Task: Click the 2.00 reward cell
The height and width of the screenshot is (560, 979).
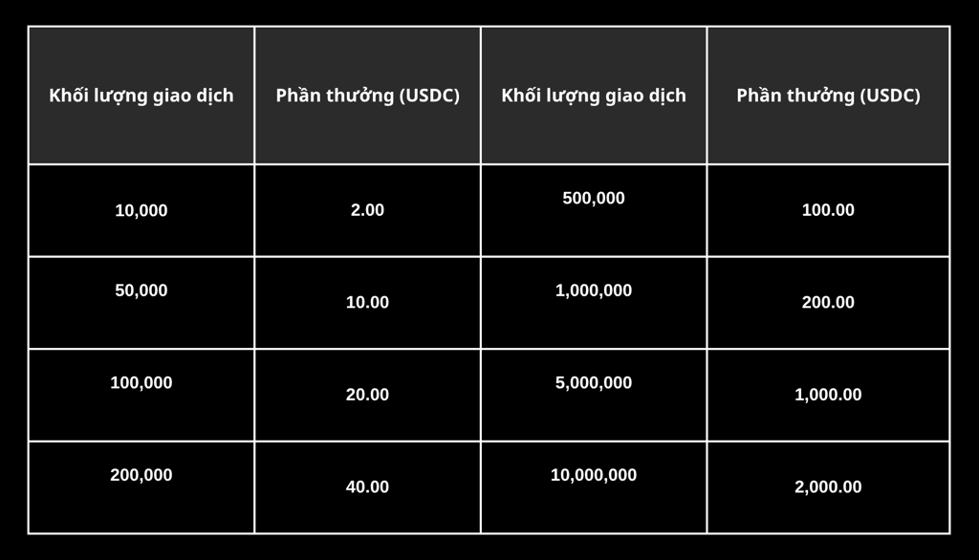Action: [368, 210]
